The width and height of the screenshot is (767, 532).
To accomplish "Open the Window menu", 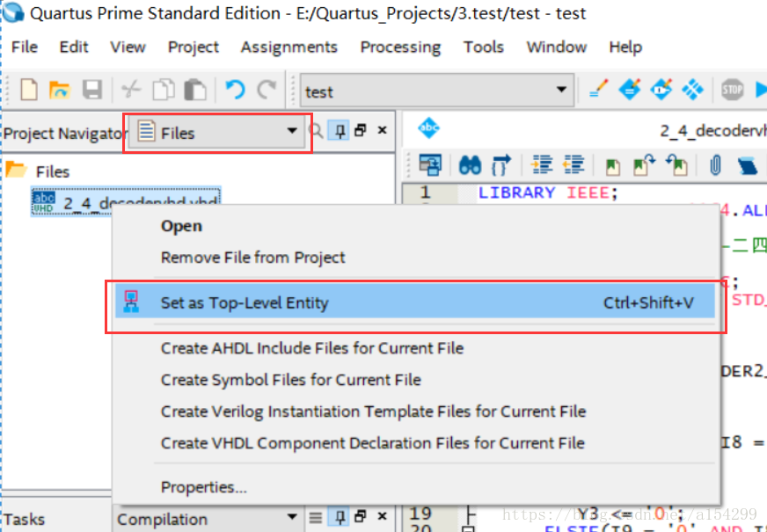I will 557,47.
